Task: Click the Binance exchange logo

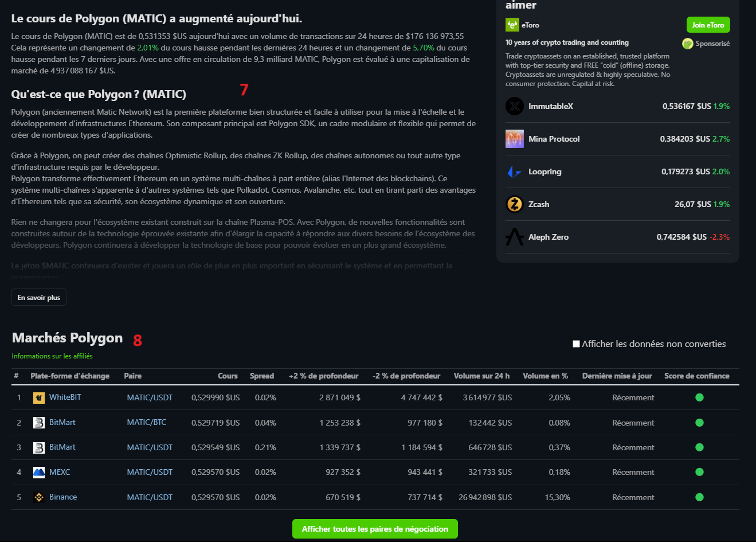Action: pyautogui.click(x=39, y=497)
